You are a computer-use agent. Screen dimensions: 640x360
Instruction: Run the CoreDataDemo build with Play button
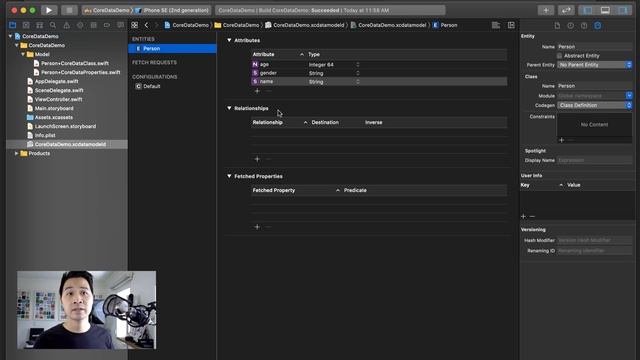click(49, 10)
